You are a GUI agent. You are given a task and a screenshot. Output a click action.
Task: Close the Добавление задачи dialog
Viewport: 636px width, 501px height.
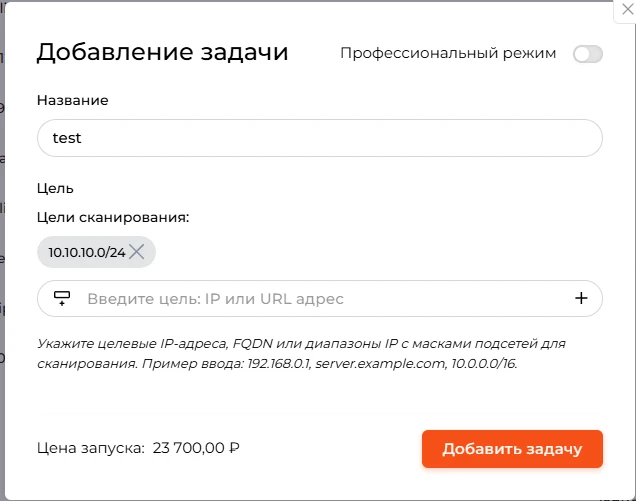tap(627, 9)
